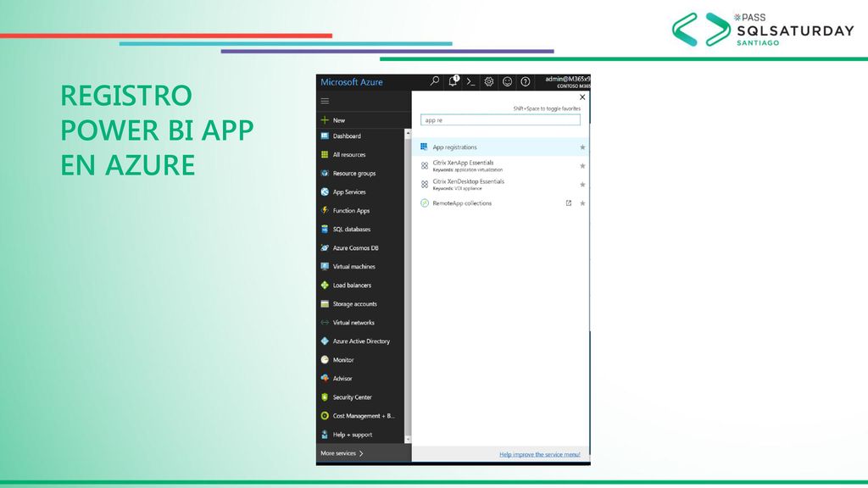This screenshot has width=868, height=488.
Task: Click 'Help improve the service menu!' link
Action: (x=540, y=454)
